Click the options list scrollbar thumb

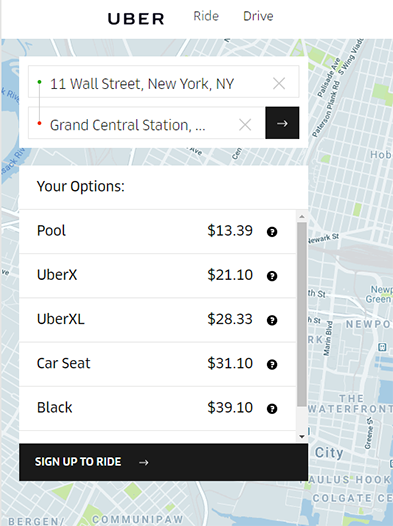click(x=302, y=314)
